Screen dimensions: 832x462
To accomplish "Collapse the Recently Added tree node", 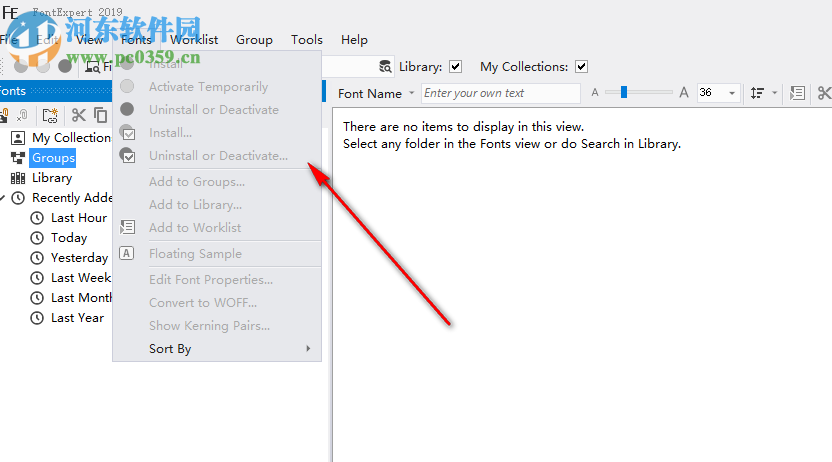I will click(x=3, y=198).
